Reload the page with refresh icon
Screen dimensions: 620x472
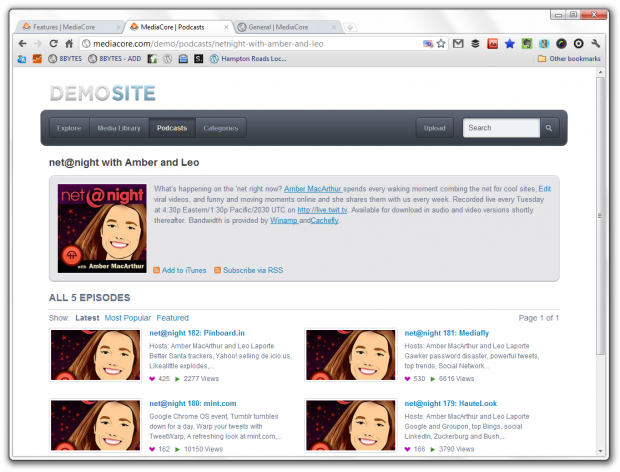pyautogui.click(x=53, y=43)
